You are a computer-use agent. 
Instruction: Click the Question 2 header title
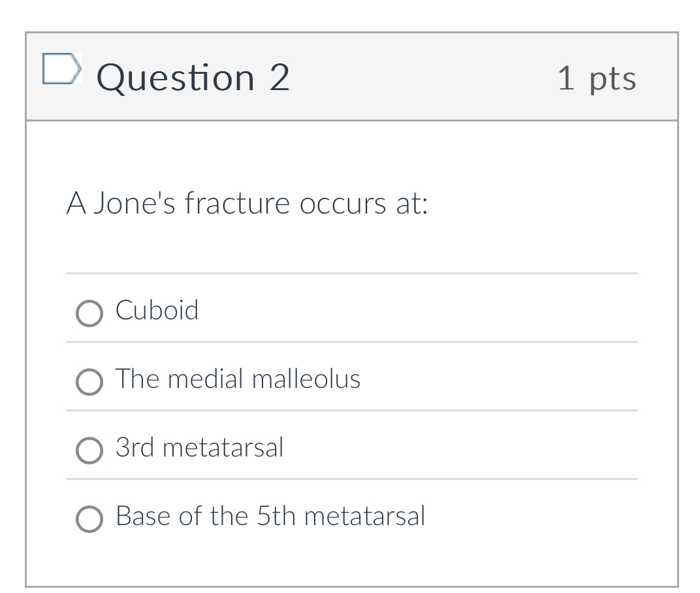pos(193,77)
